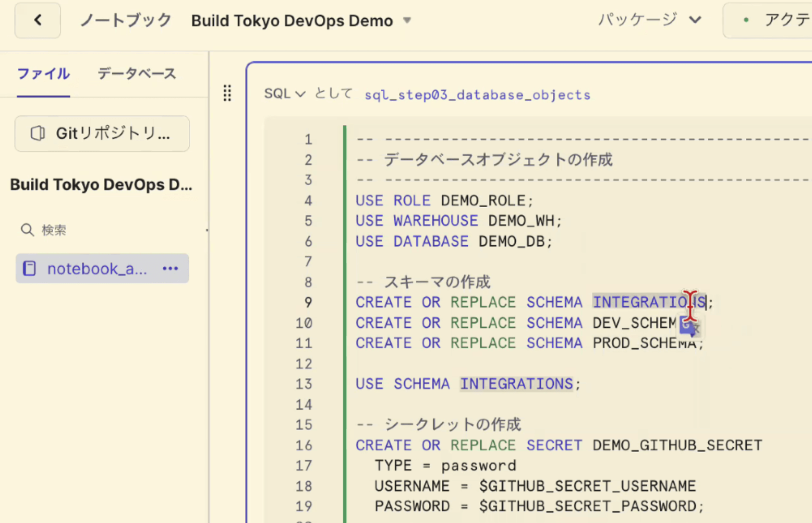The height and width of the screenshot is (523, 812).
Task: Click the search magnifier icon
Action: 27,230
